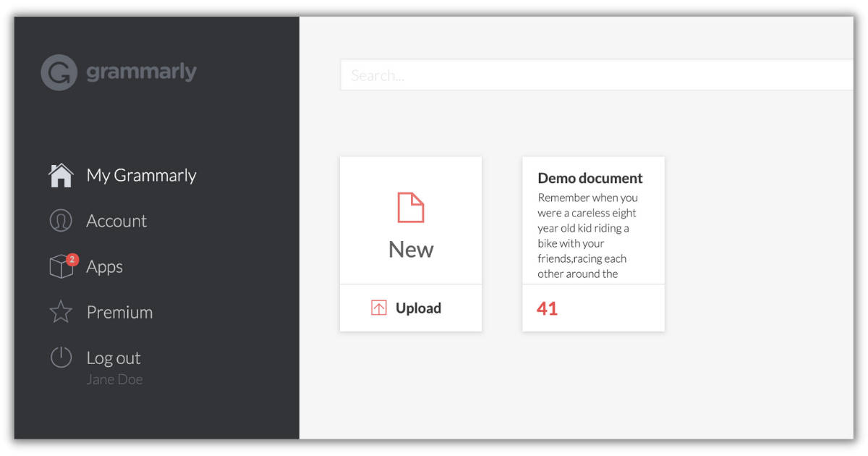The image size is (868, 456).
Task: Select the home icon beside My Grammarly
Action: click(61, 174)
